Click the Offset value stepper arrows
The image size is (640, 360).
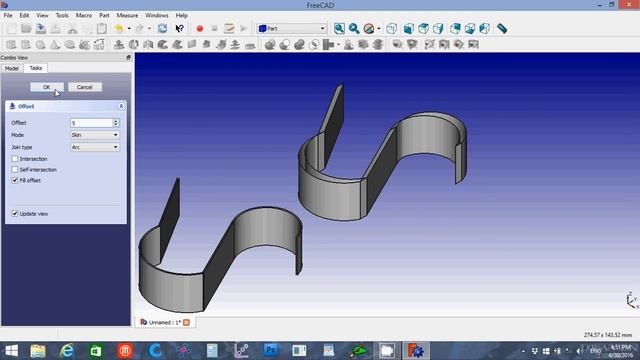pos(116,123)
